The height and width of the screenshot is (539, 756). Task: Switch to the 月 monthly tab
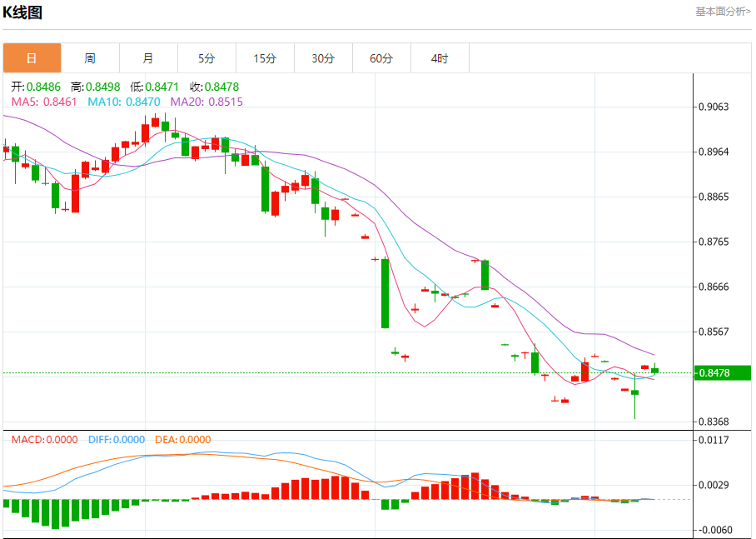click(148, 58)
